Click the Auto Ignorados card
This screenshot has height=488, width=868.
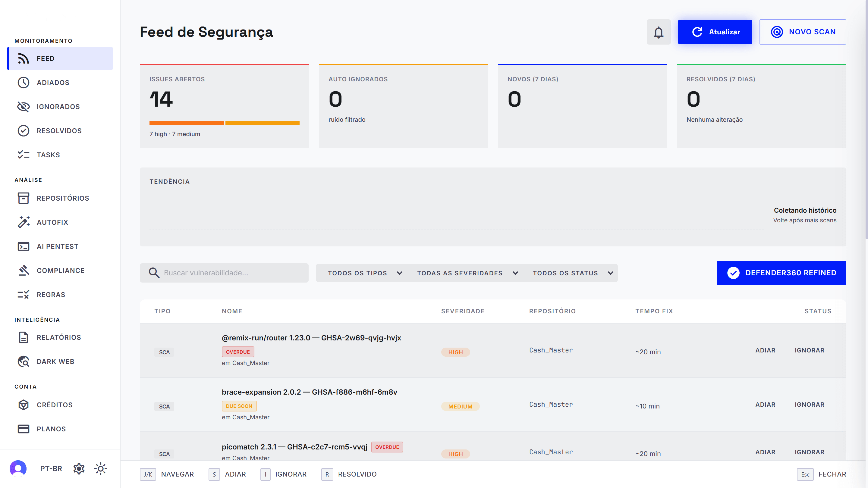(403, 106)
